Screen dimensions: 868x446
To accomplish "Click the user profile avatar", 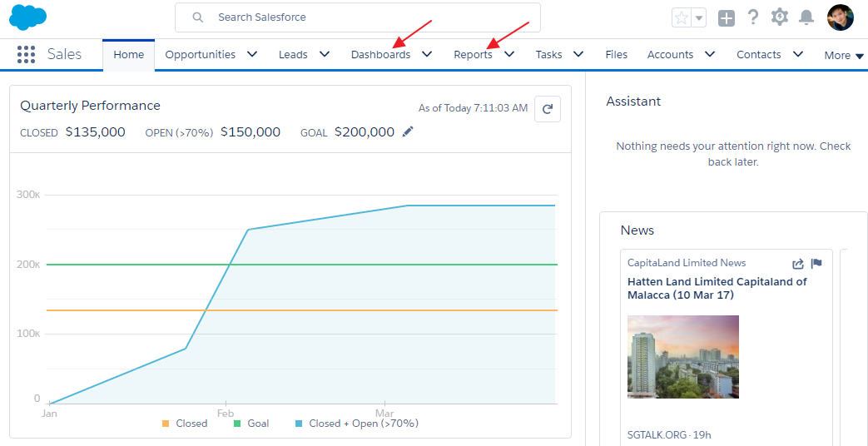I will point(840,17).
